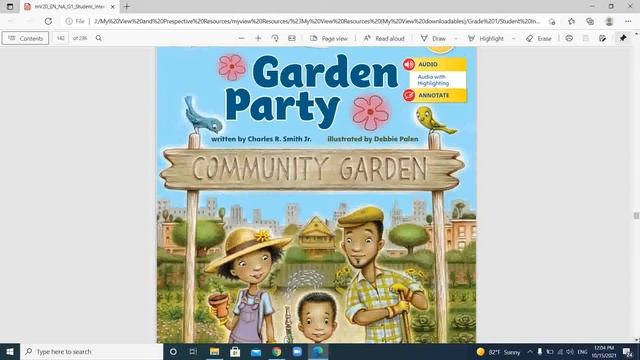Click the vertical scrollbar handle

(x=636, y=216)
